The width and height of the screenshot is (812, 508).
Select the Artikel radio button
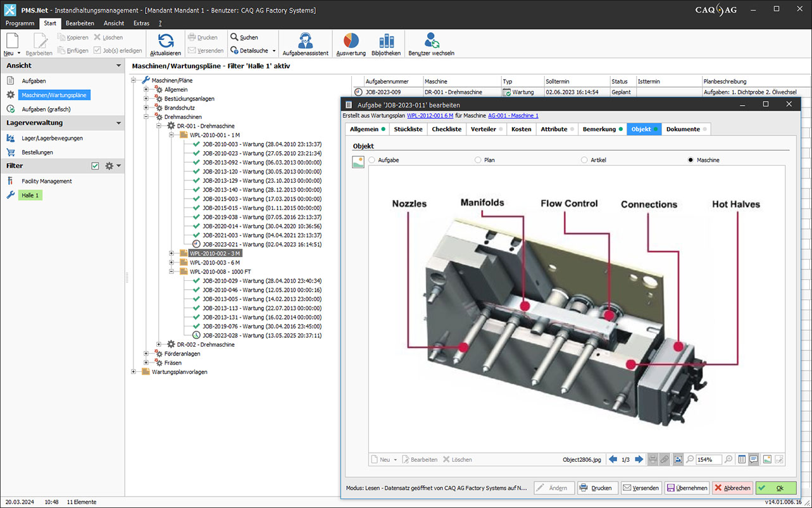[584, 160]
